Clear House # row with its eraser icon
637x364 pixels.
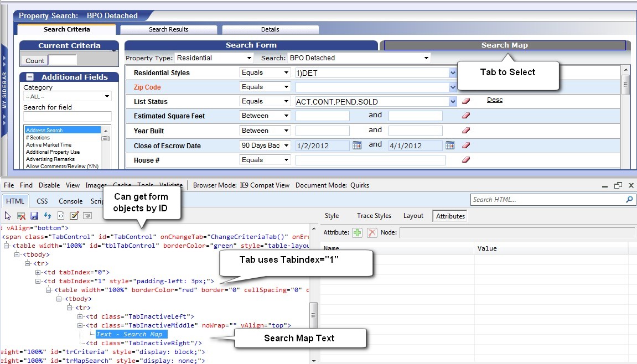(466, 160)
